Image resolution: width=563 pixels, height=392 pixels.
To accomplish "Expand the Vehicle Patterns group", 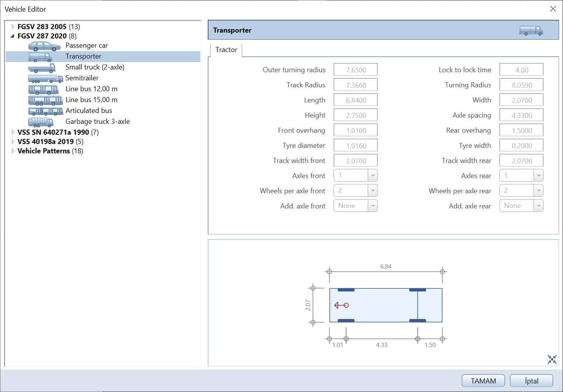I will pos(13,151).
